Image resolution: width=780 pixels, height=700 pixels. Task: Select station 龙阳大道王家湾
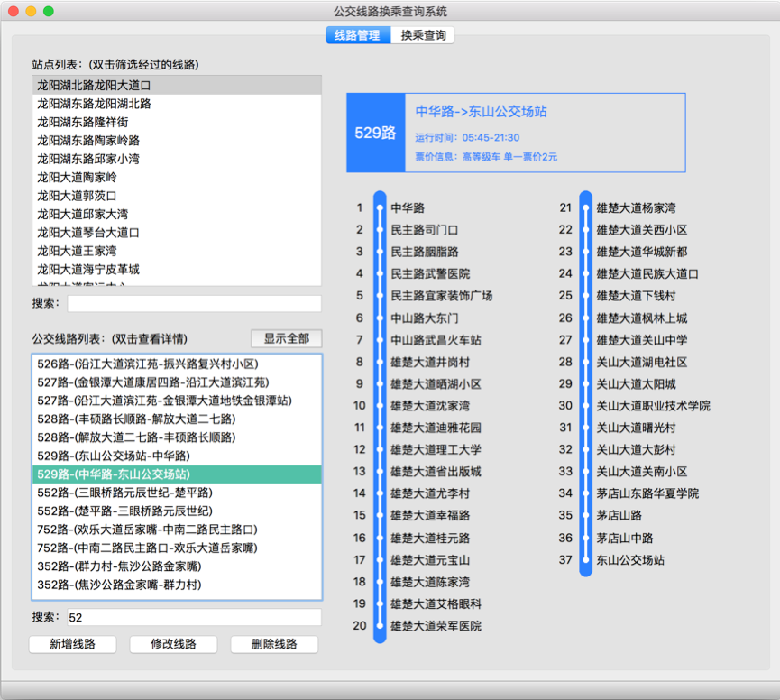177,251
